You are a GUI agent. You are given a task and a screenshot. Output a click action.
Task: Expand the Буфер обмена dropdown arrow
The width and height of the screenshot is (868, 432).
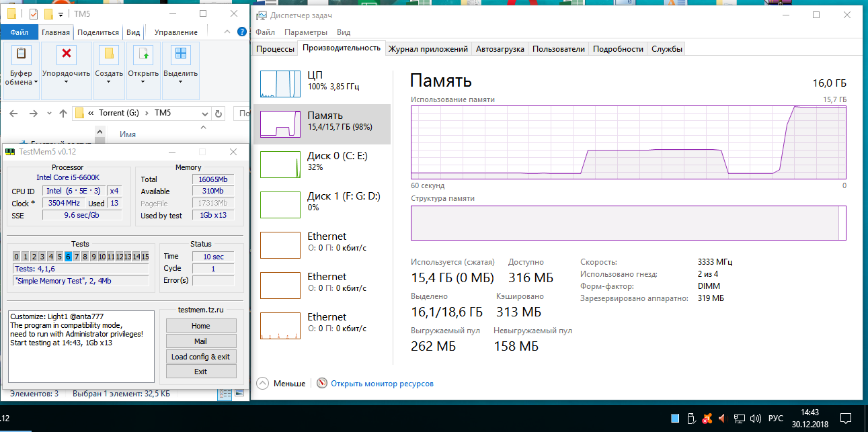click(35, 83)
